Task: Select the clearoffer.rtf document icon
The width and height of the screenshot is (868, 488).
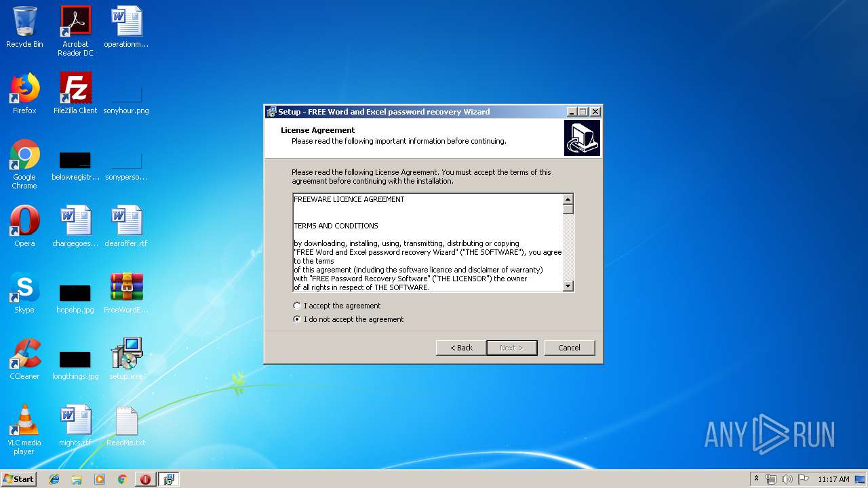Action: (x=126, y=226)
